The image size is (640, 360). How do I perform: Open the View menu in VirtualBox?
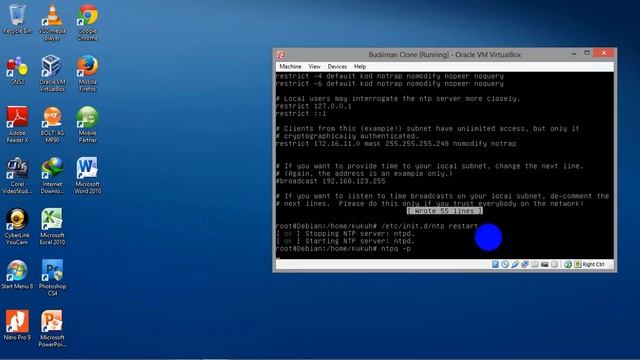(x=314, y=66)
